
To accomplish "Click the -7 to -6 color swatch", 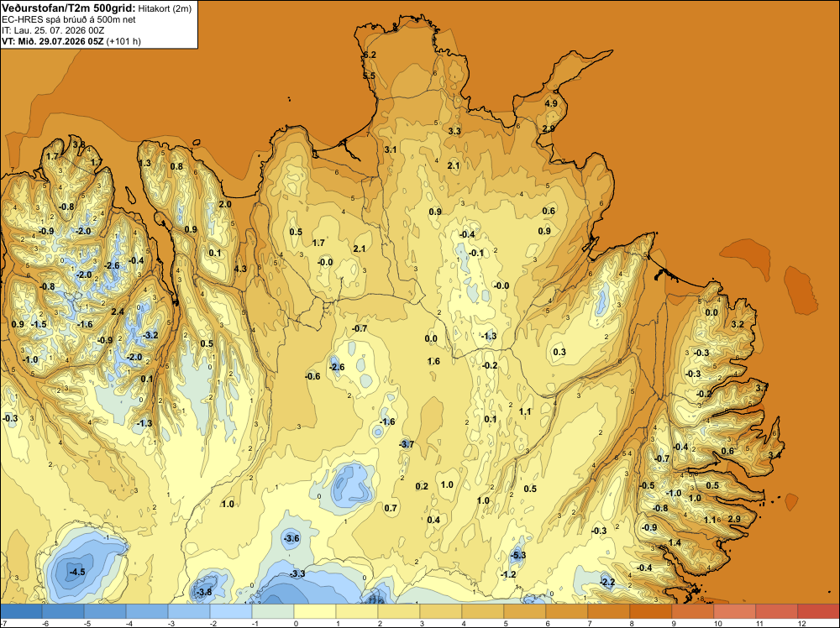I will point(21,611).
